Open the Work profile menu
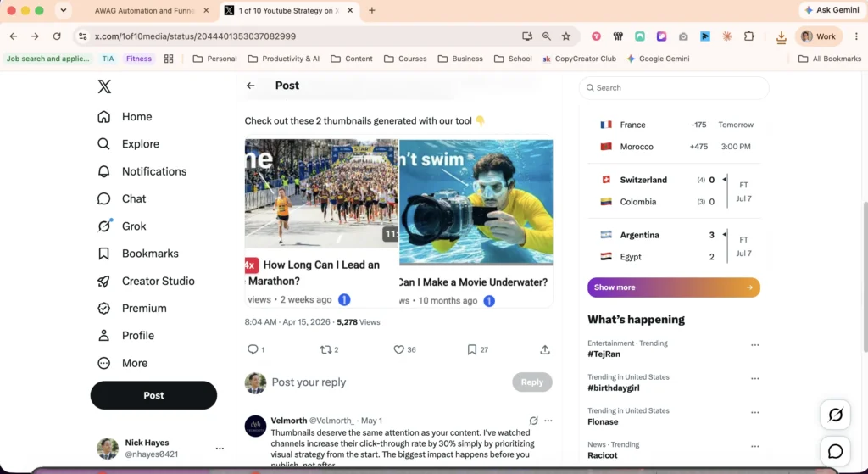 click(x=819, y=36)
